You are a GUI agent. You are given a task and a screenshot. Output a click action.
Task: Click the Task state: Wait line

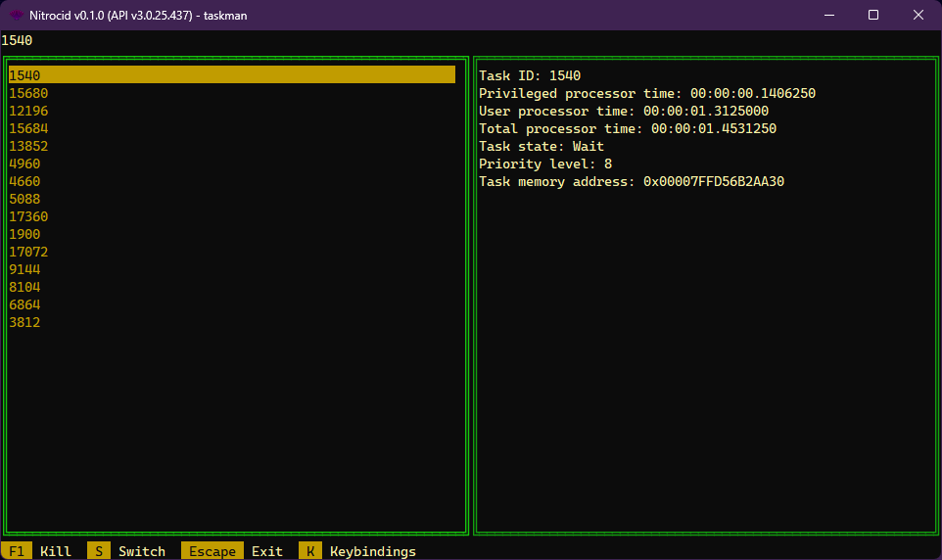click(542, 146)
